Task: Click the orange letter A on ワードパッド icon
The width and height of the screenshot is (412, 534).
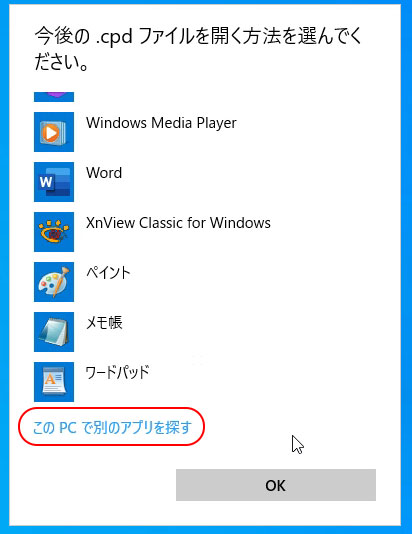Action: (x=50, y=379)
